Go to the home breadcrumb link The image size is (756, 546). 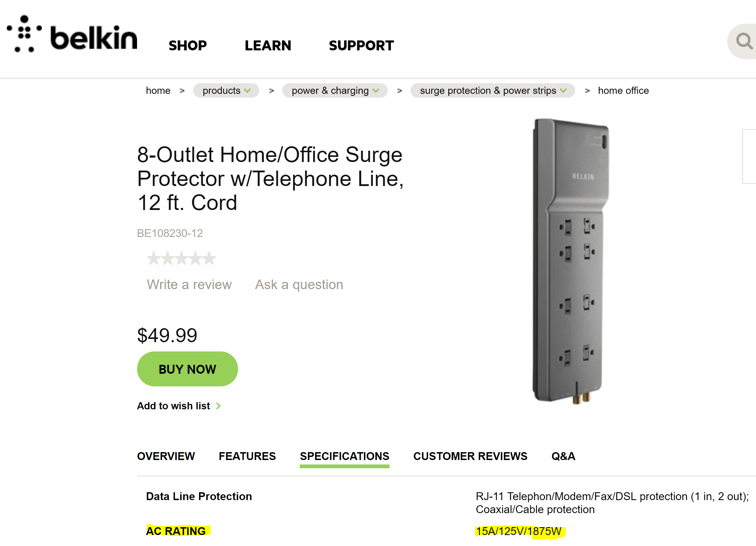158,90
